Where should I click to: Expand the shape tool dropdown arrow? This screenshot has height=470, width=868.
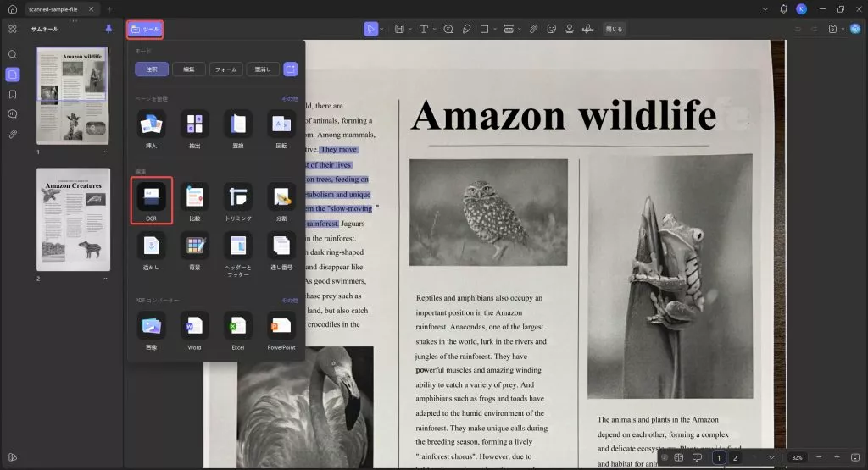click(495, 29)
